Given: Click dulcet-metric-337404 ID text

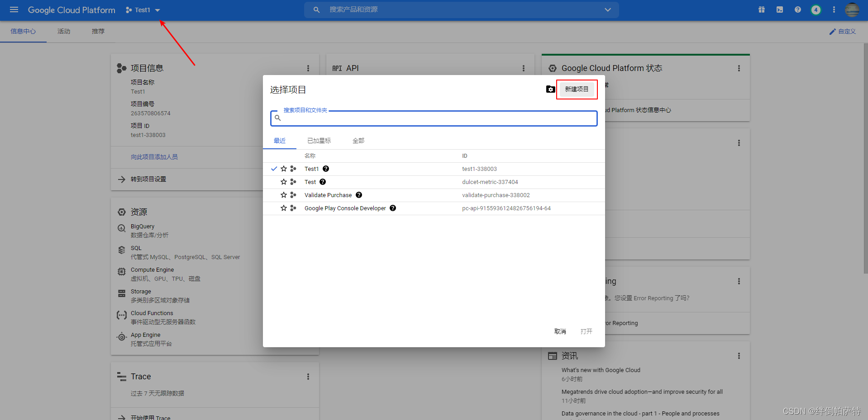Looking at the screenshot, I should coord(490,182).
